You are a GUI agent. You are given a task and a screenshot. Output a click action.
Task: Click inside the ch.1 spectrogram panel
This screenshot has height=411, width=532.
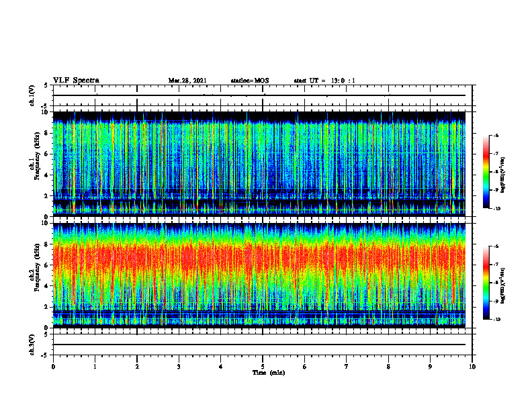tap(259, 164)
